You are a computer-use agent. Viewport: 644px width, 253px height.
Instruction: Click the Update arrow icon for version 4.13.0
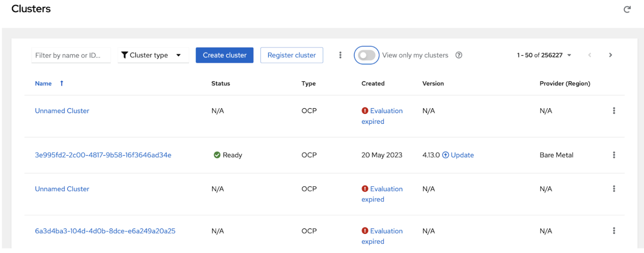click(x=446, y=155)
